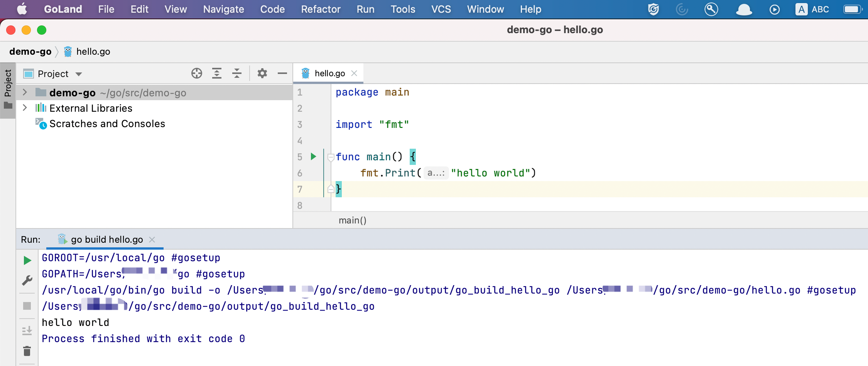Viewport: 868px width, 366px height.
Task: Click the circled play icon in the menu bar
Action: 774,9
